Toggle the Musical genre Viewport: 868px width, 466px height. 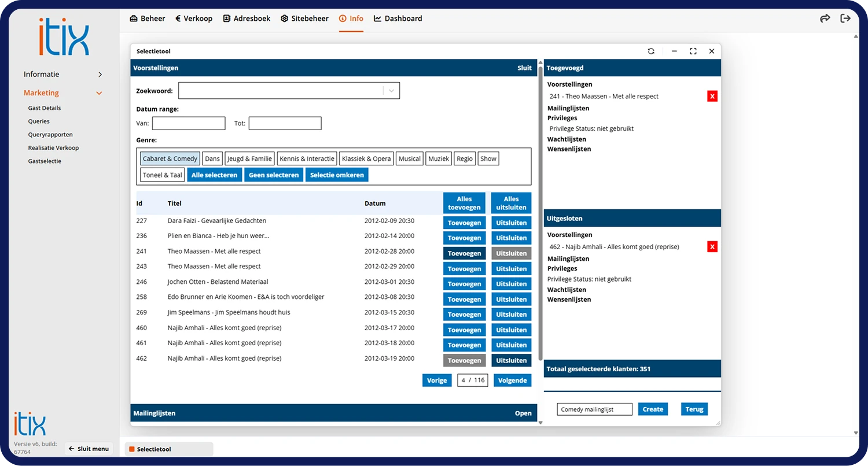[410, 159]
